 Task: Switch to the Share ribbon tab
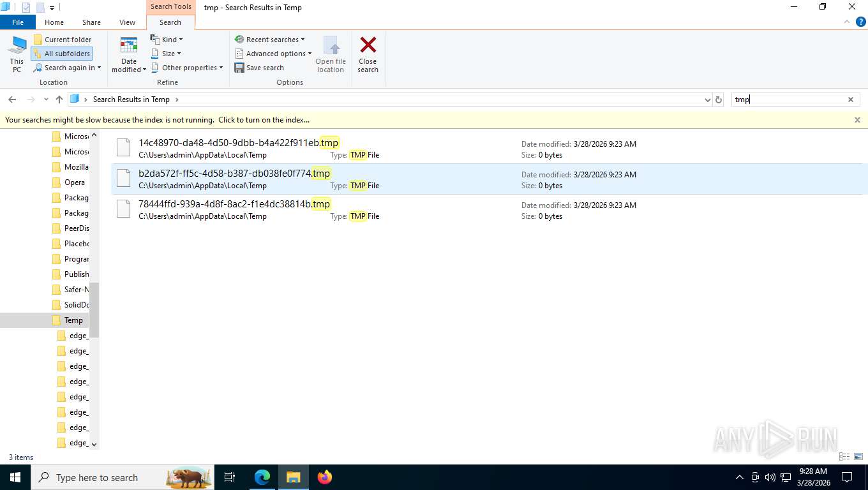coord(91,22)
